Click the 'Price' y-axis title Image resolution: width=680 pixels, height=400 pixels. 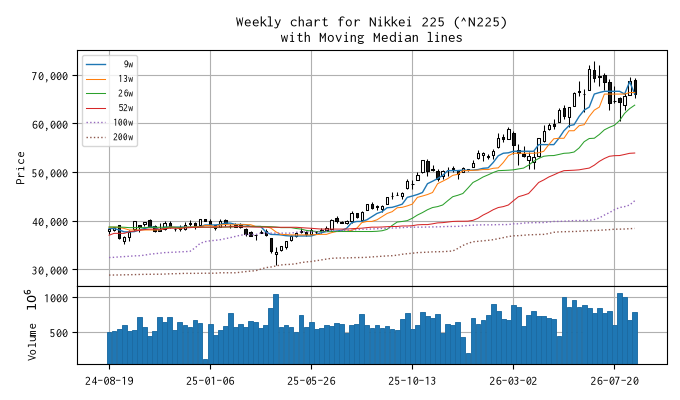coord(20,168)
